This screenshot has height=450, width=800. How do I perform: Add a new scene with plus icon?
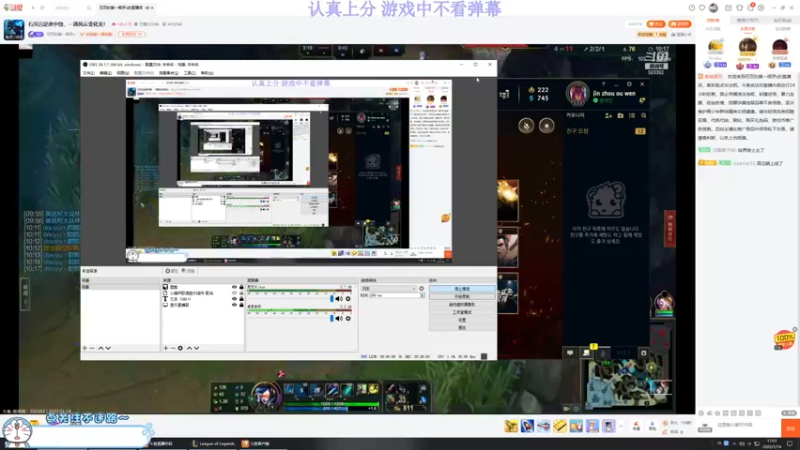(x=85, y=348)
